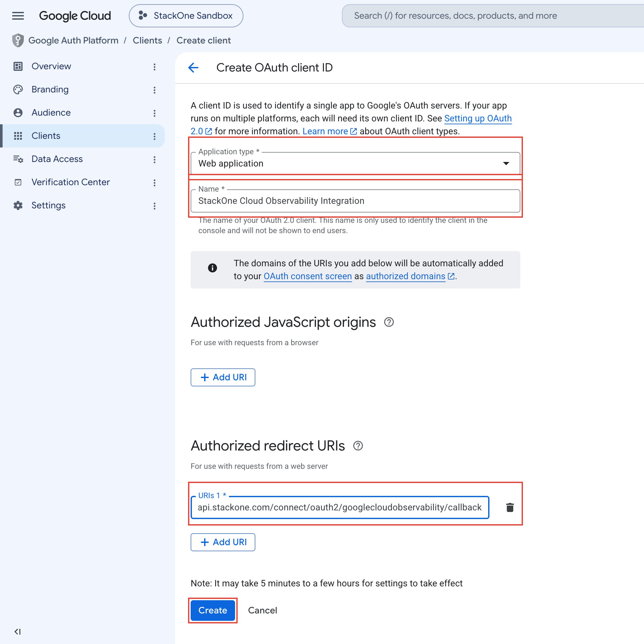Click the Audience person icon
Screen dimensions: 644x644
18,113
